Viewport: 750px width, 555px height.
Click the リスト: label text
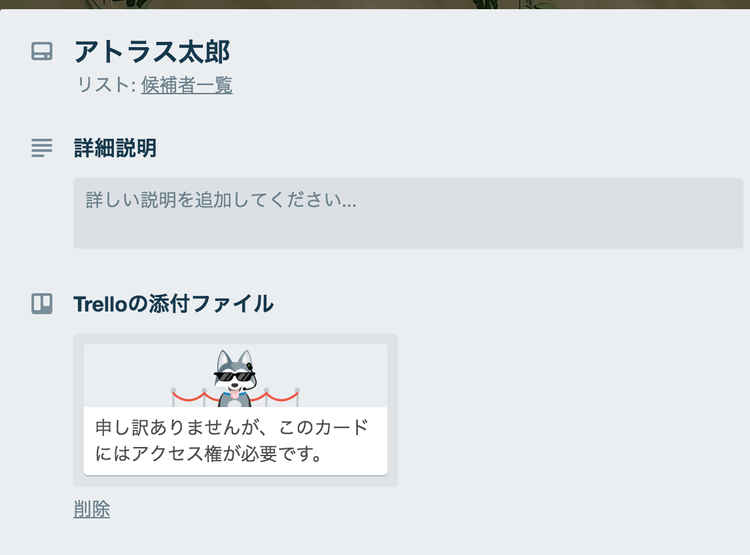point(107,85)
